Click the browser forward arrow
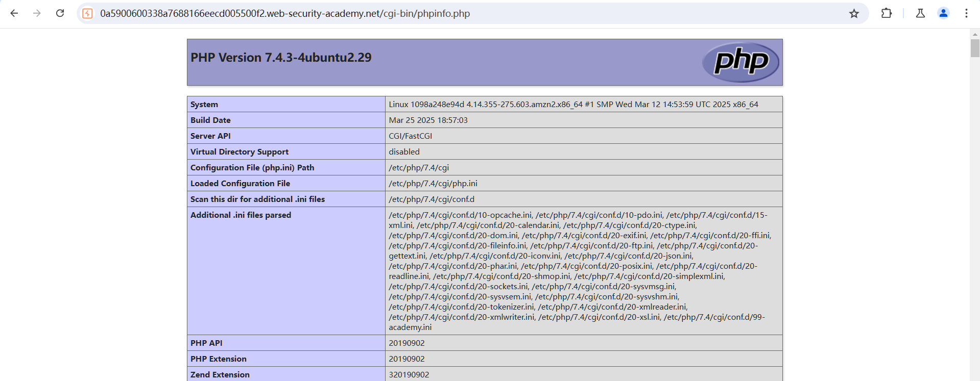 pyautogui.click(x=37, y=13)
